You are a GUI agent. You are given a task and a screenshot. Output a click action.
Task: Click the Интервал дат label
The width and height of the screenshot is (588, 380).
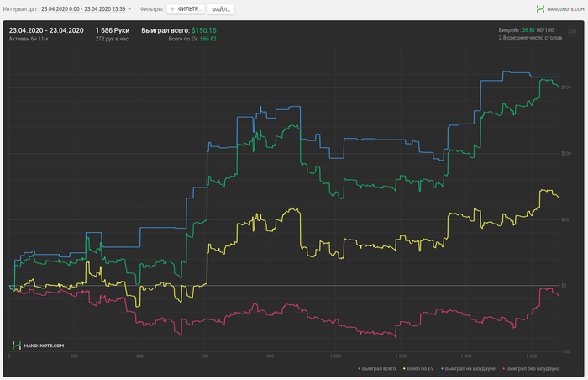pyautogui.click(x=21, y=9)
